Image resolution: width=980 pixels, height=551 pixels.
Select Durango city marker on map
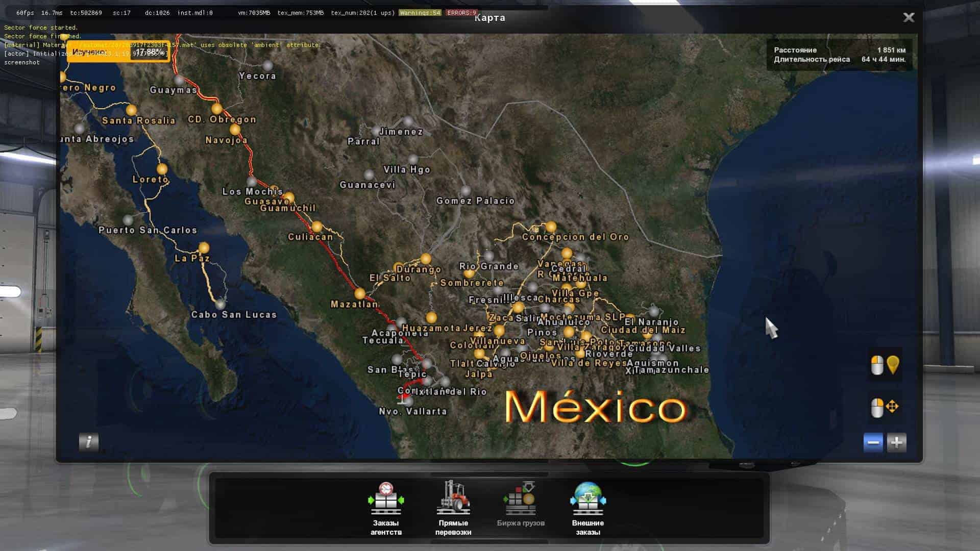(x=426, y=259)
